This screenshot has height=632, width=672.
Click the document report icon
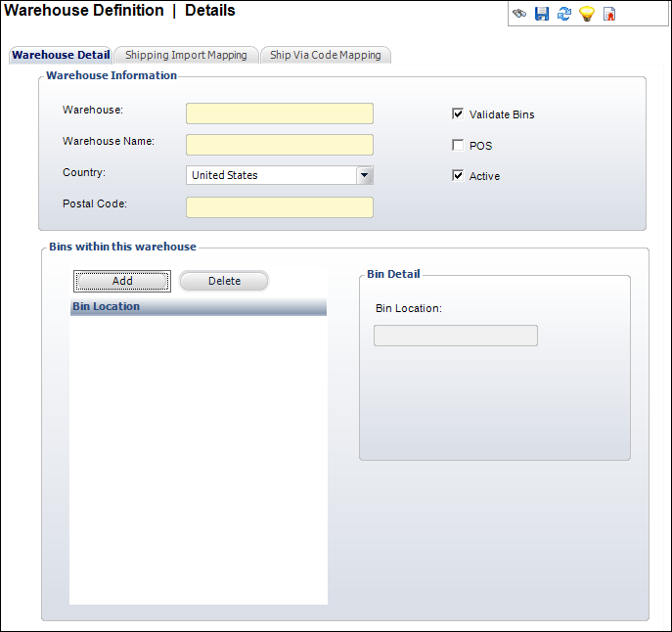[x=609, y=15]
